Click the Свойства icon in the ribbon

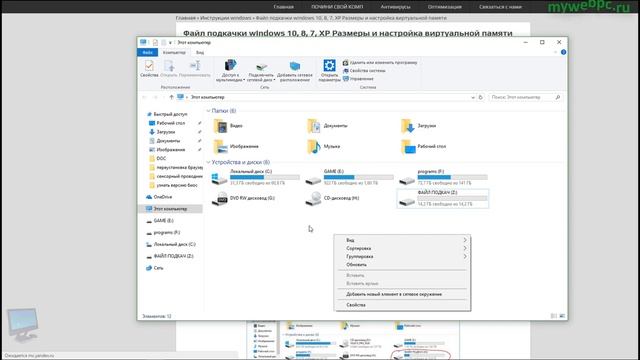pyautogui.click(x=149, y=68)
